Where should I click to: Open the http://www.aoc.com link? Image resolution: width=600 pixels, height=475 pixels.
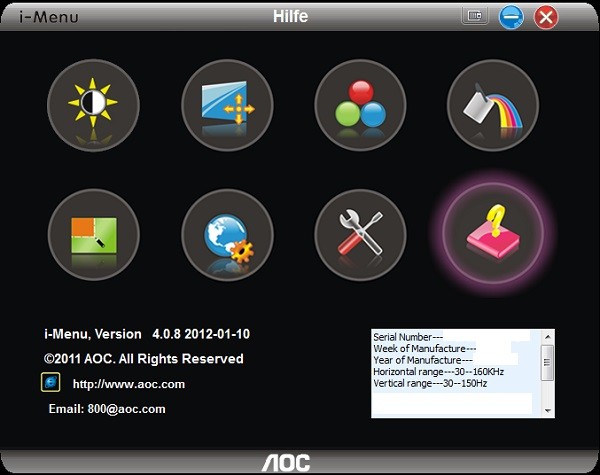click(129, 384)
